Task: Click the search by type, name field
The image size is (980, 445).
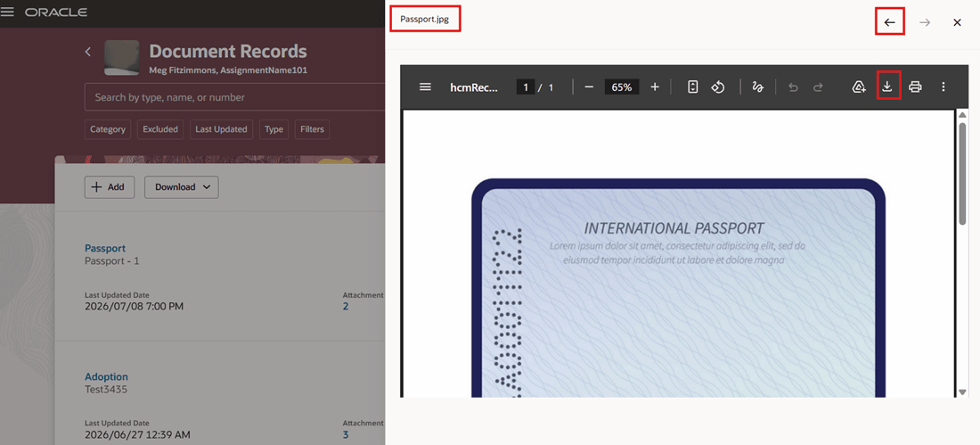Action: tap(235, 97)
